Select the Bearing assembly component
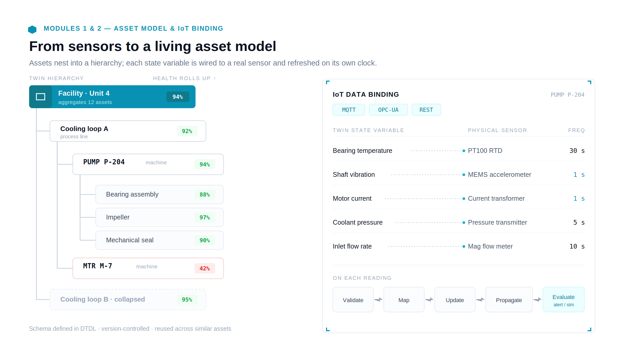The height and width of the screenshot is (364, 624). tap(160, 194)
